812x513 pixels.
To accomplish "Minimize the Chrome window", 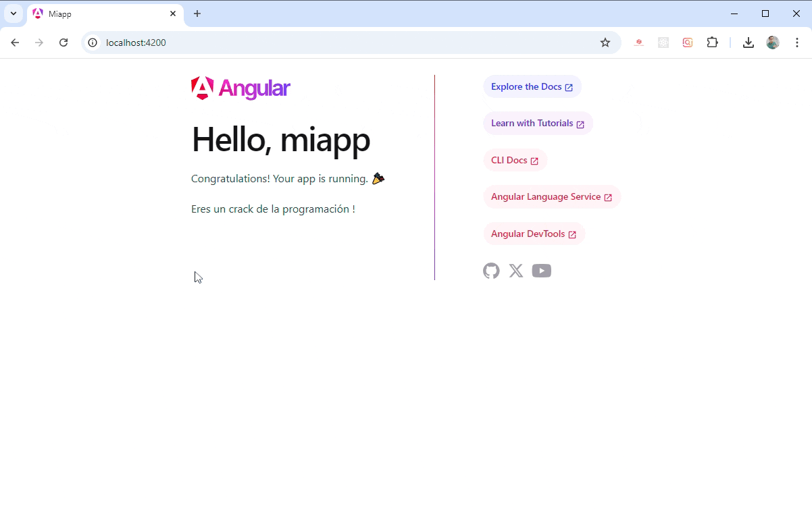I will tap(734, 13).
